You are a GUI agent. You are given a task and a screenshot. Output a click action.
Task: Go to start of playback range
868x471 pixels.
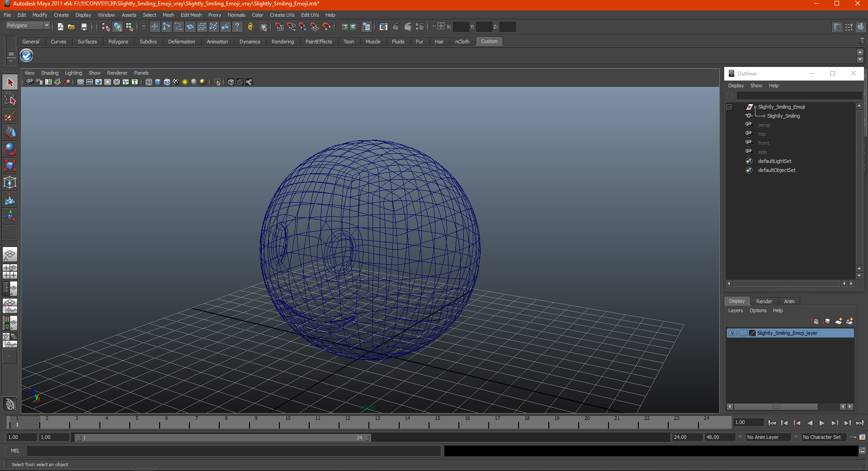point(772,423)
